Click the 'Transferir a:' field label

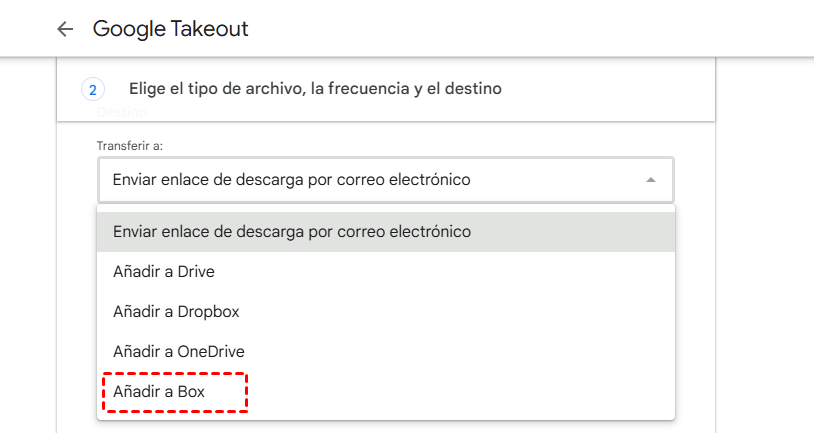130,146
